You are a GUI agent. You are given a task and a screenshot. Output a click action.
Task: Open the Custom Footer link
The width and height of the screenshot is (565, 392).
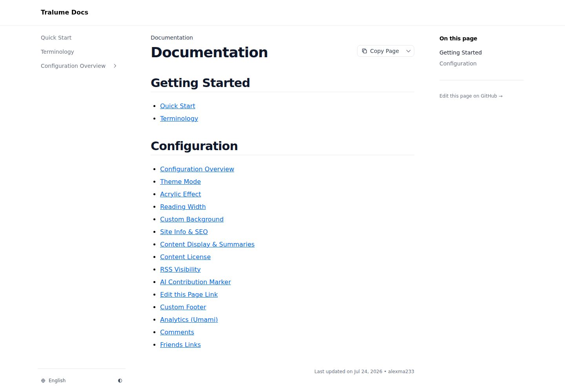183,307
